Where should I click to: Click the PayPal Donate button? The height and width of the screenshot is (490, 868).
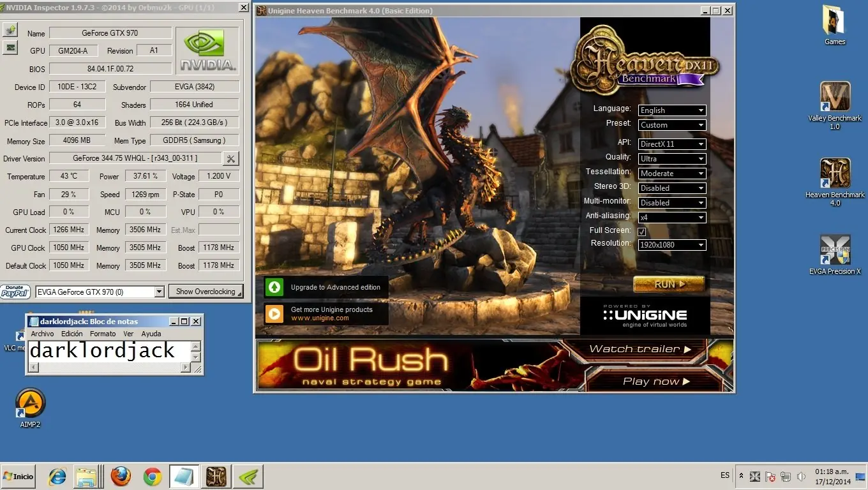coord(15,292)
